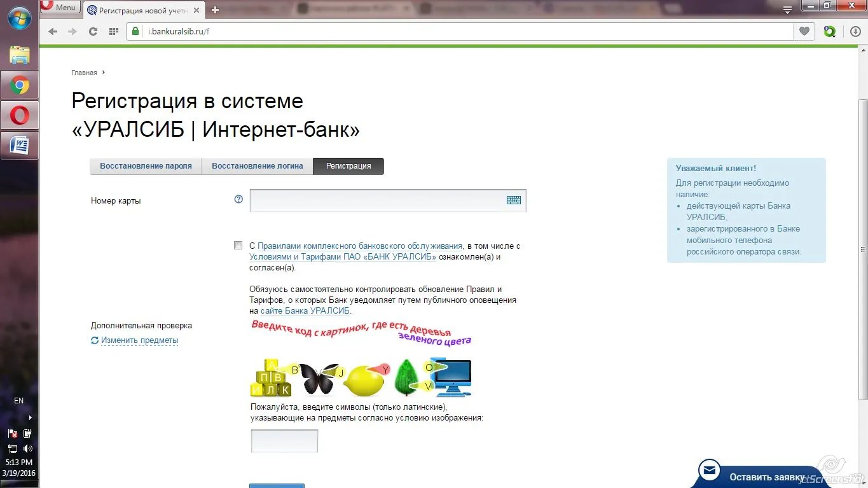Bookmark the page with the heart icon
The width and height of the screenshot is (868, 488).
[804, 31]
